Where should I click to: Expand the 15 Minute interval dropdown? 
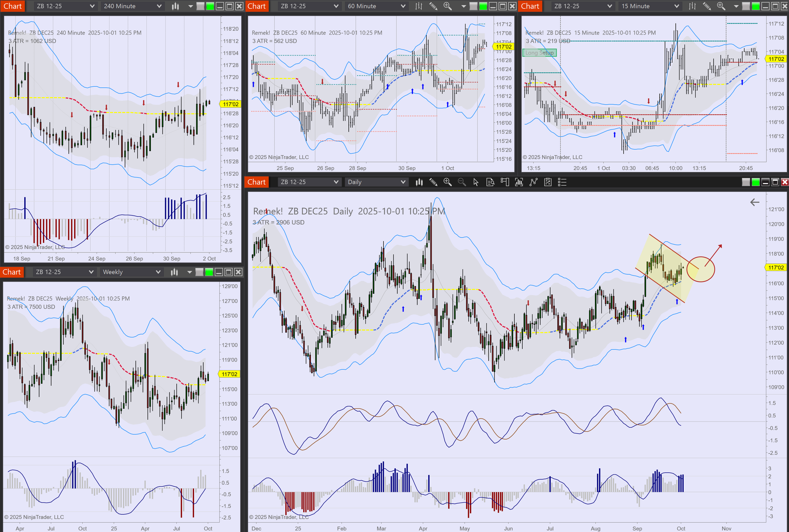(x=676, y=6)
